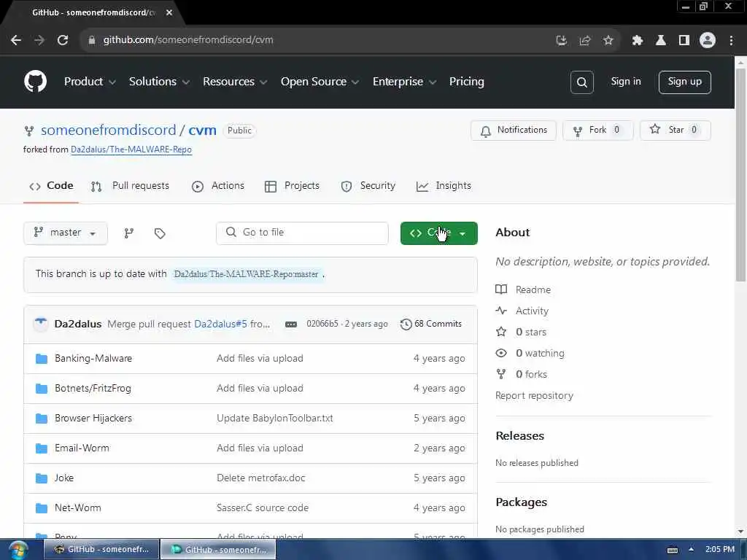The image size is (747, 560).
Task: Reload the page using refresh icon
Action: [63, 40]
